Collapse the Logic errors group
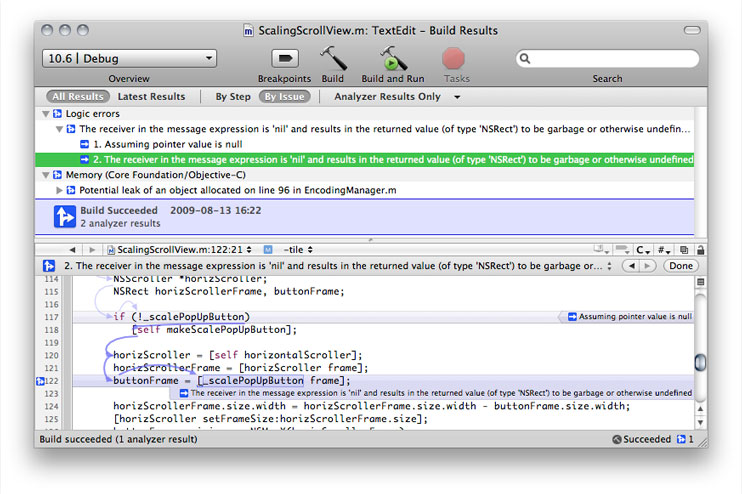Screen dimensions: 742x494 coord(46,114)
